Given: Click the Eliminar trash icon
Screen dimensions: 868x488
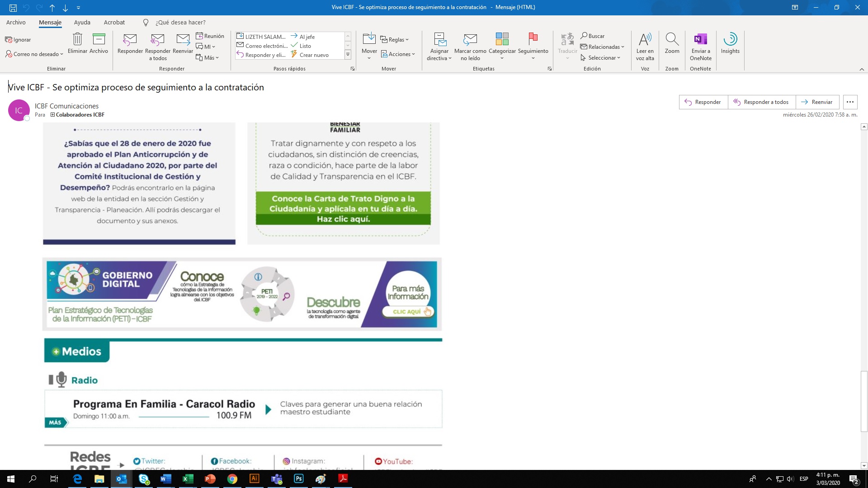Looking at the screenshot, I should point(77,40).
